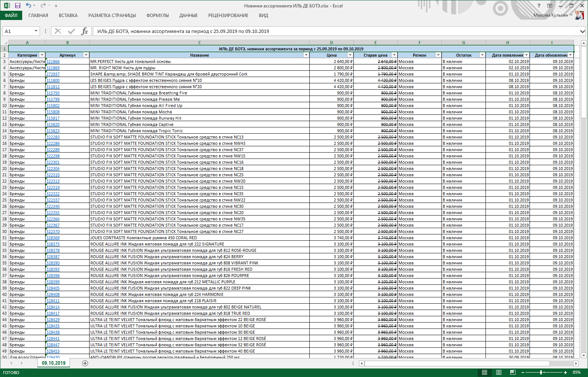Open the Название filter dropdown
Viewport: 588px width, 377px height.
coord(306,55)
